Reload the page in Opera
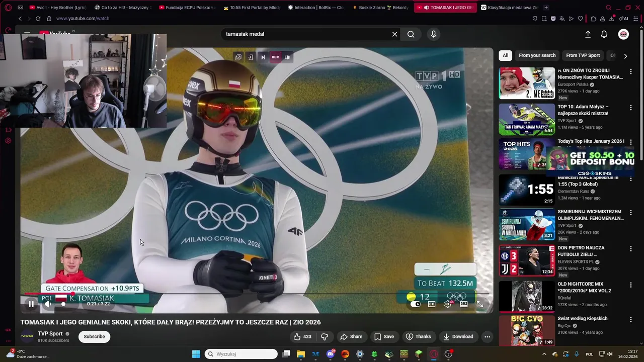 38,19
